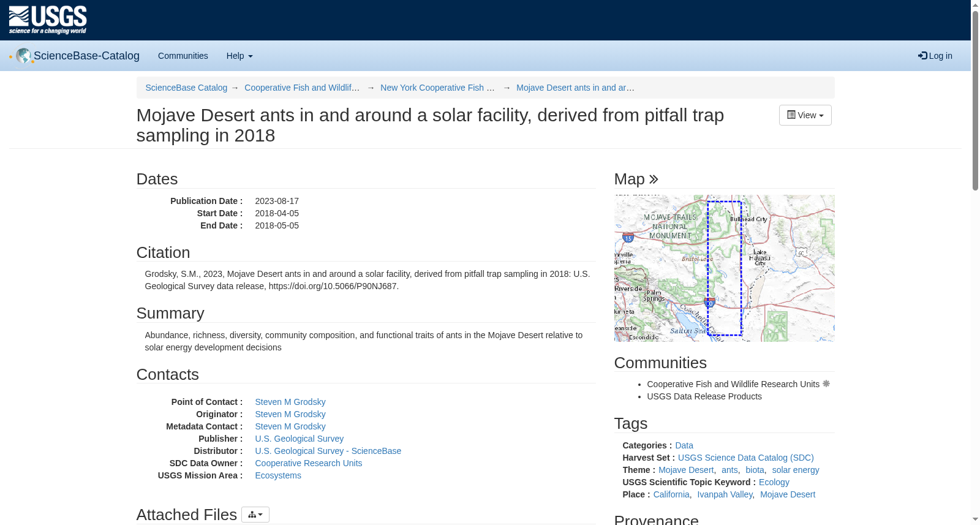Click the map thumbnail preview
This screenshot has height=525, width=980.
(725, 268)
